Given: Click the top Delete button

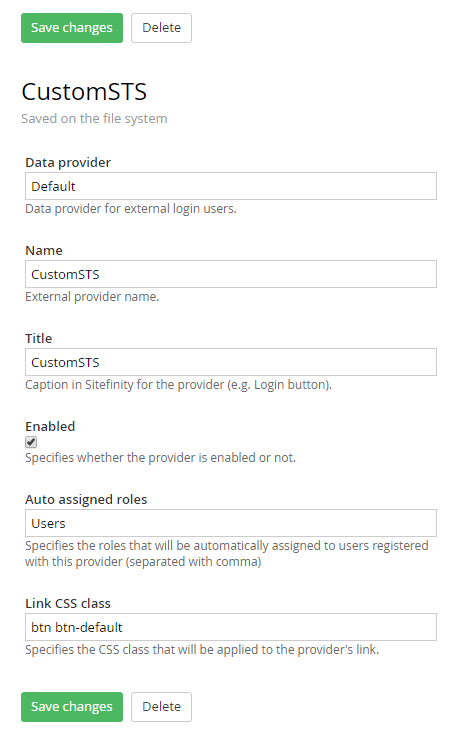Looking at the screenshot, I should coord(161,28).
